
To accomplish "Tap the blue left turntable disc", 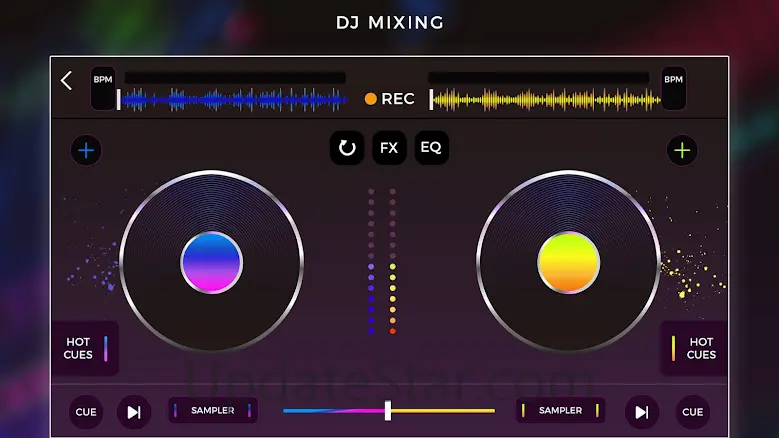I will pos(211,262).
